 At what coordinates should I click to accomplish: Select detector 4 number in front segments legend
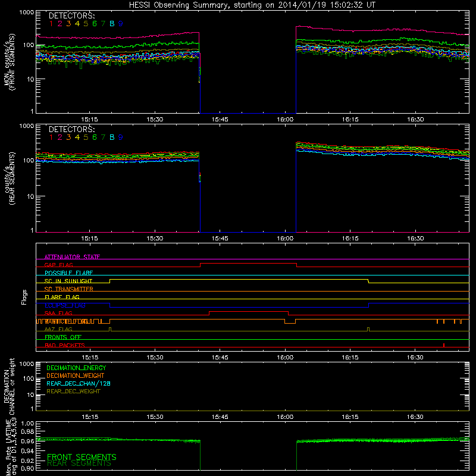[x=77, y=24]
